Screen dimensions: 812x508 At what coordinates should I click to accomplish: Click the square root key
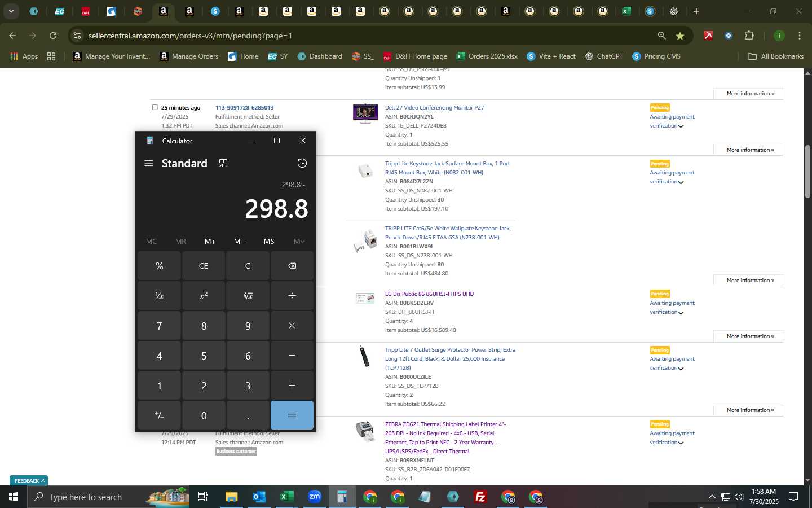pos(248,296)
